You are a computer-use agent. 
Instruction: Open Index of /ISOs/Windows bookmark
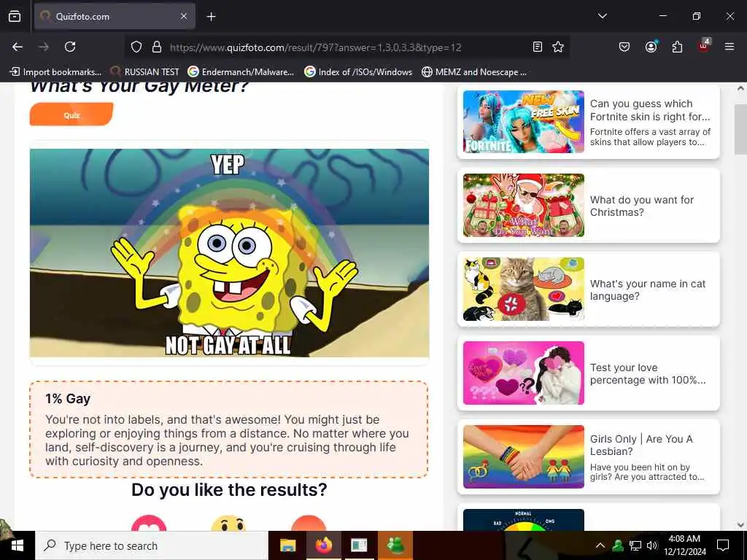[x=358, y=72]
